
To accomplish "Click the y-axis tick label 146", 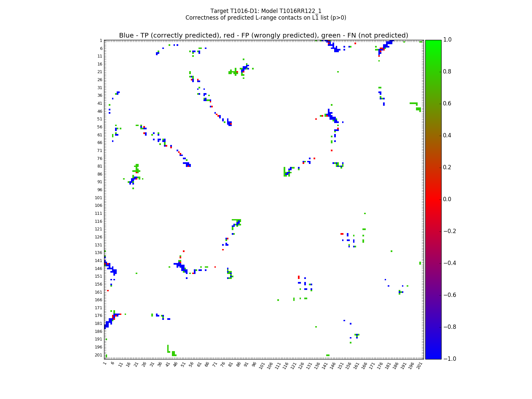I will [x=98, y=268].
